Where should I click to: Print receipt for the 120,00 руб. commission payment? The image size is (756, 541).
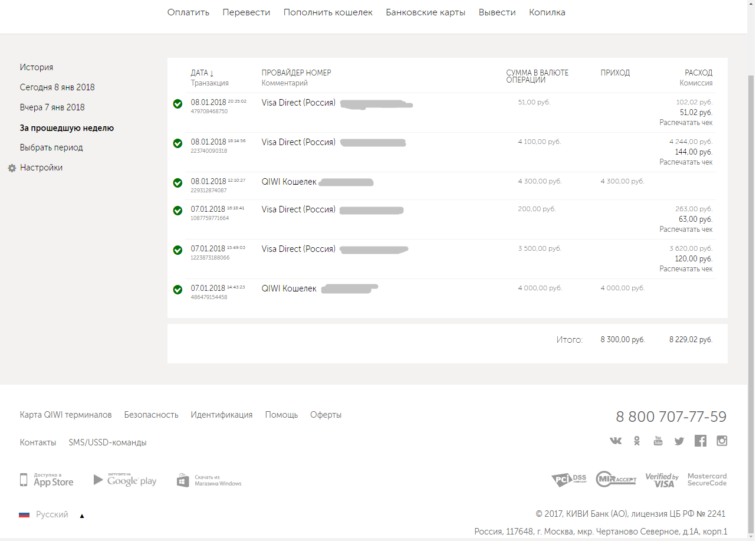[x=686, y=269]
